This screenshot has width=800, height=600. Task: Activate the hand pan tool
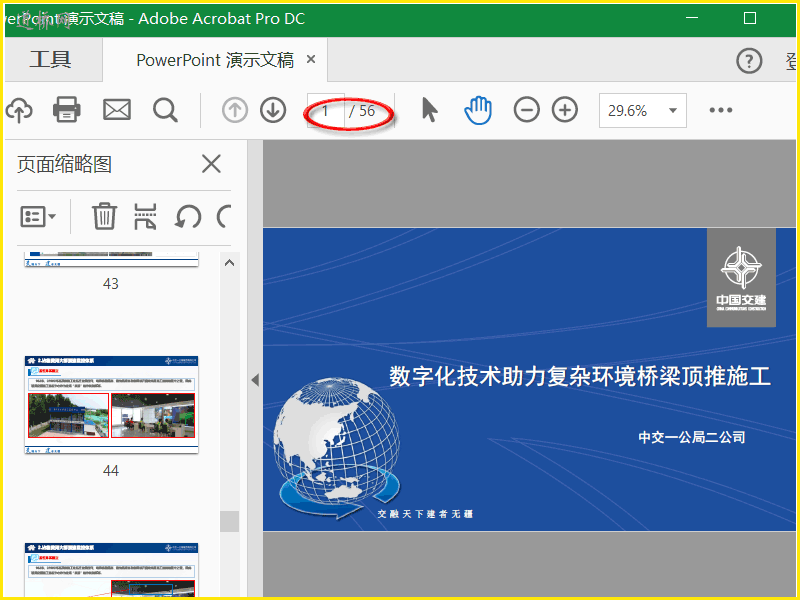[478, 110]
